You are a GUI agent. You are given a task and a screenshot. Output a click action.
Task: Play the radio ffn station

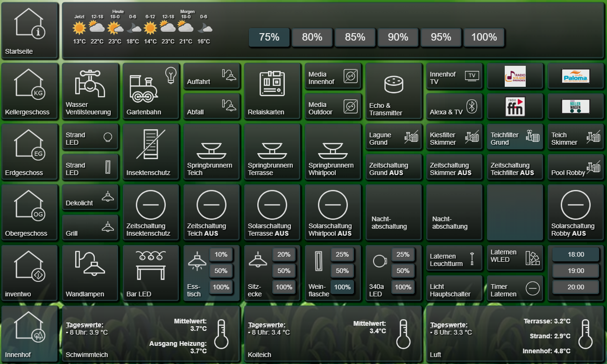[515, 106]
